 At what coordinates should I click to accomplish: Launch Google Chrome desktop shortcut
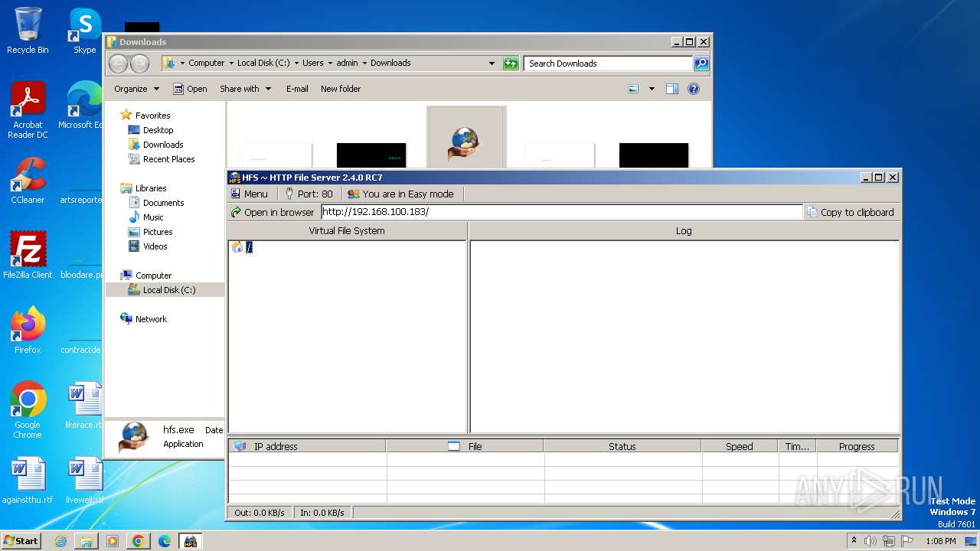28,409
